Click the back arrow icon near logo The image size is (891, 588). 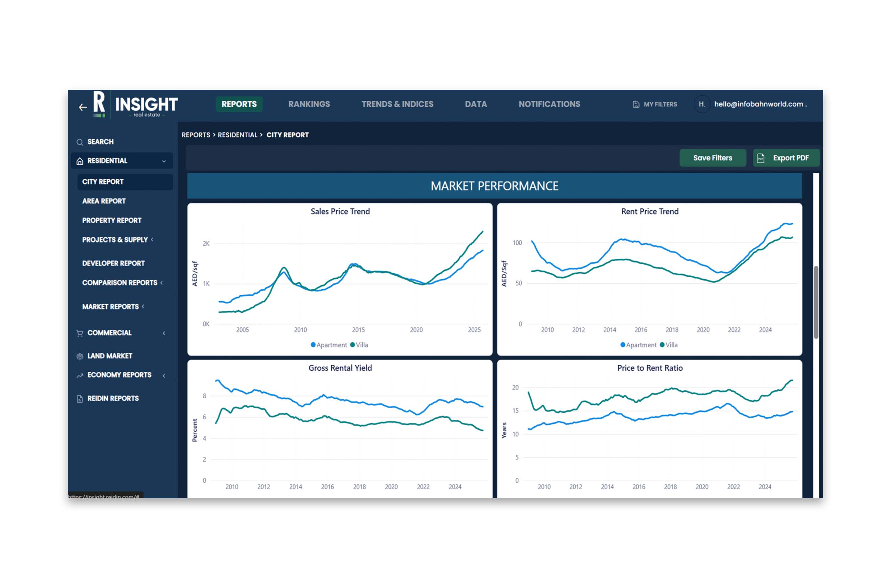point(83,108)
